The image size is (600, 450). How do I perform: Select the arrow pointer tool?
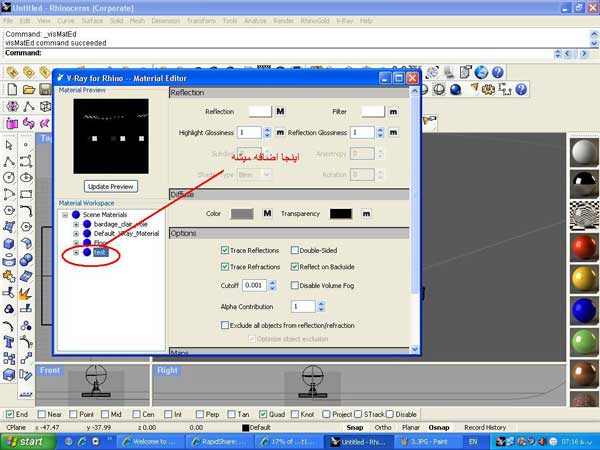pos(9,145)
